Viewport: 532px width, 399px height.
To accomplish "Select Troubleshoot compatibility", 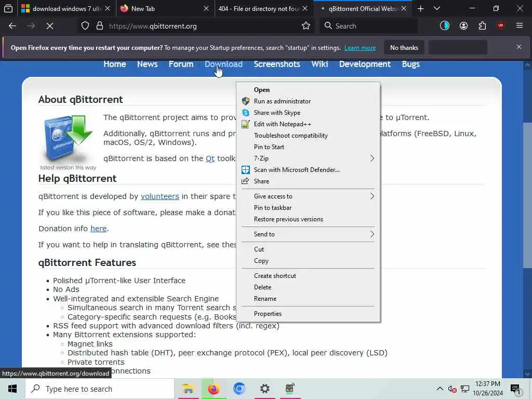I will (x=308, y=136).
